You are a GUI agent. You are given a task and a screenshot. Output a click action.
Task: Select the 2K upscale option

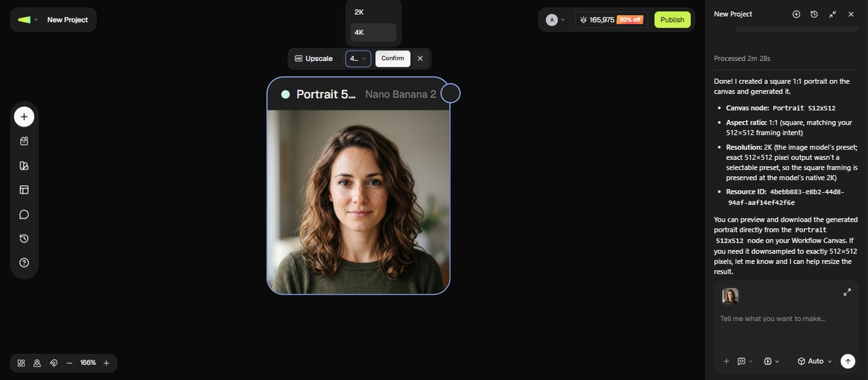(373, 12)
